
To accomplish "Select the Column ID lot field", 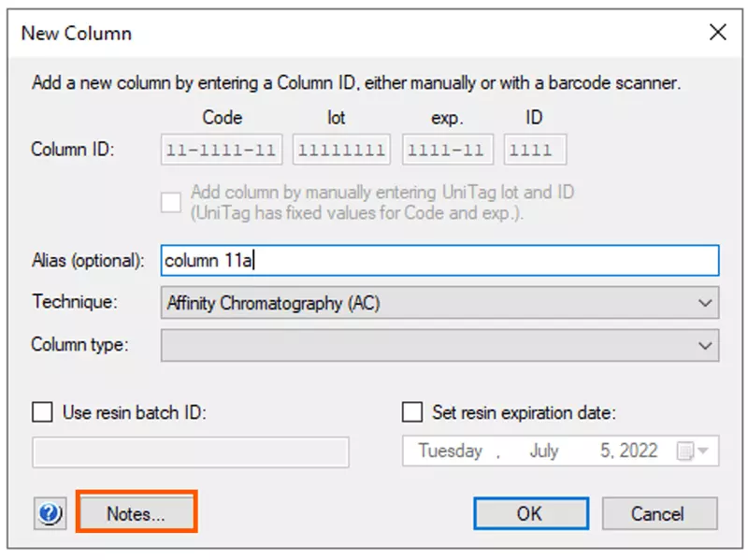I will point(341,150).
